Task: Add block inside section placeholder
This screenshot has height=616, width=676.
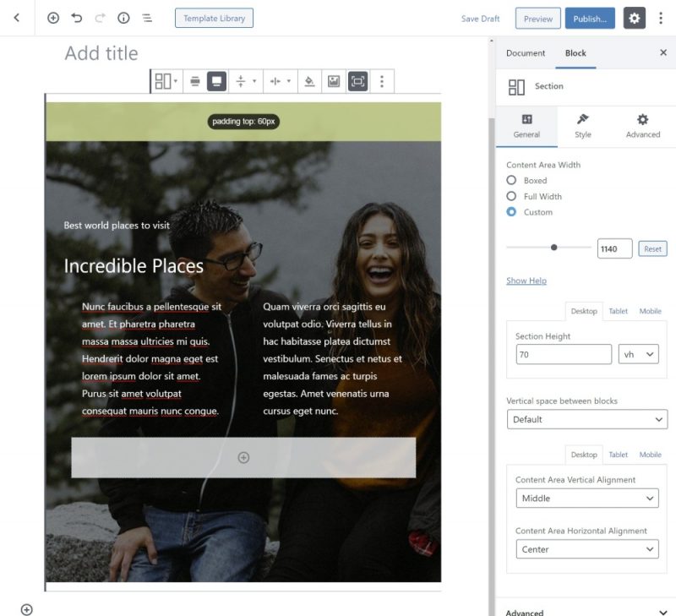Action: pyautogui.click(x=243, y=457)
